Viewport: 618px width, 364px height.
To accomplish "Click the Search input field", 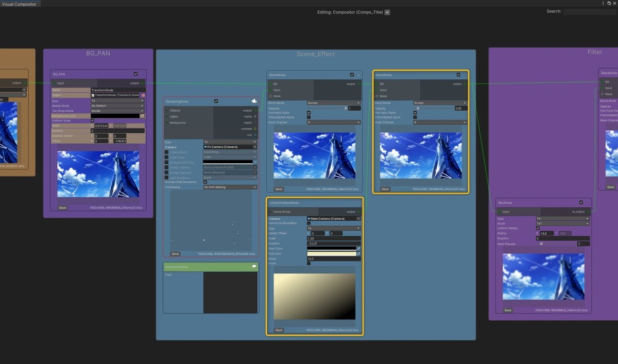I will pos(589,11).
